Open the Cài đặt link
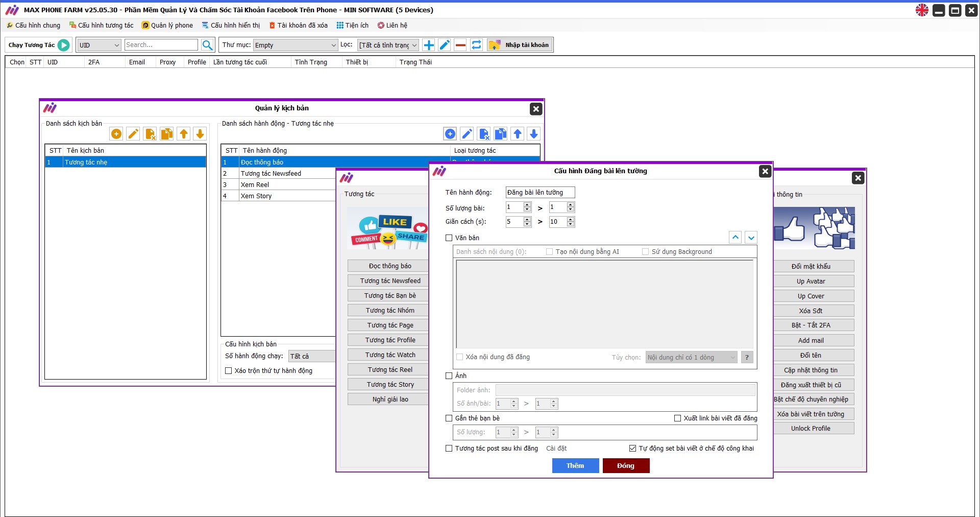Image resolution: width=980 pixels, height=517 pixels. pos(556,449)
